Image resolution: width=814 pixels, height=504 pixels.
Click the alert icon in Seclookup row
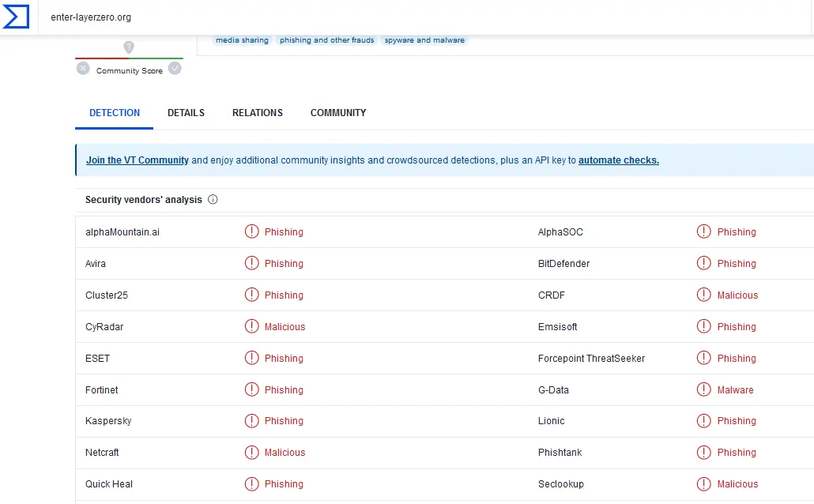click(704, 484)
